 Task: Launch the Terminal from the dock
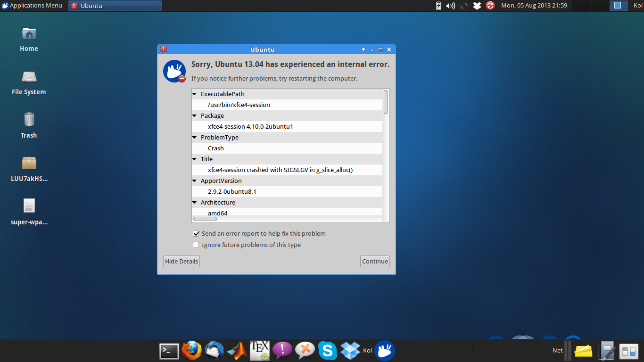pyautogui.click(x=169, y=351)
